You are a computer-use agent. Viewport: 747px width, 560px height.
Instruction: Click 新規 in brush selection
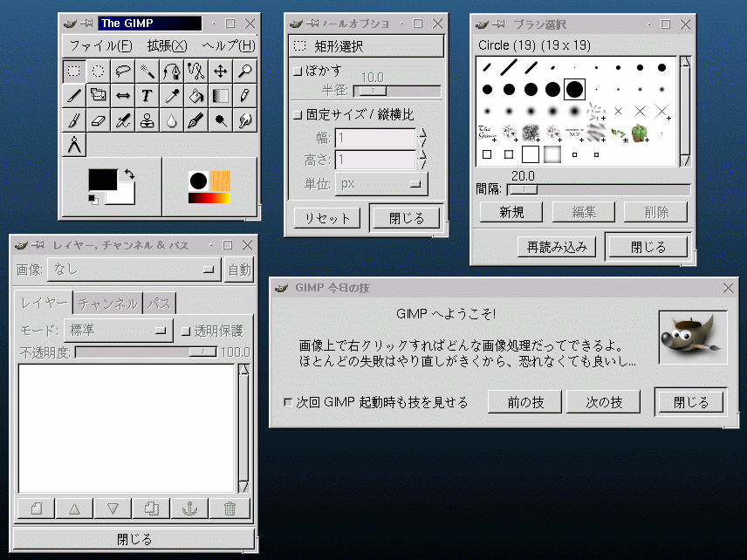coord(511,212)
